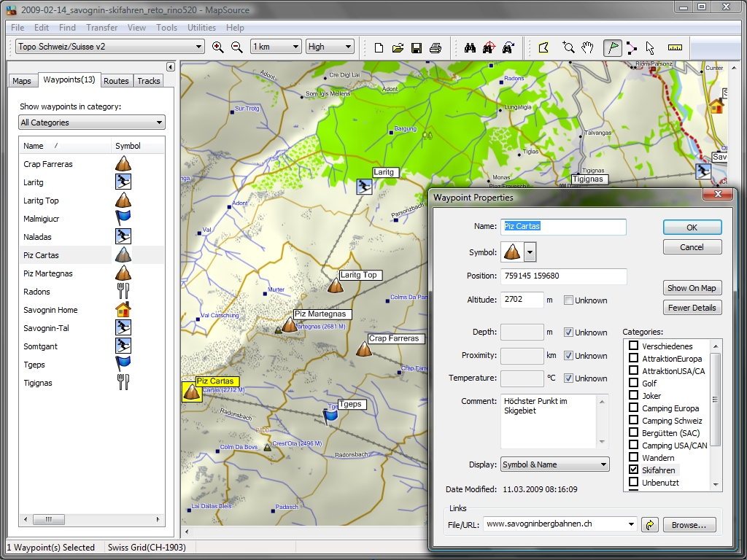Click the Laritg Top mountain icon on the map
This screenshot has height=560, width=747.
pos(336,285)
